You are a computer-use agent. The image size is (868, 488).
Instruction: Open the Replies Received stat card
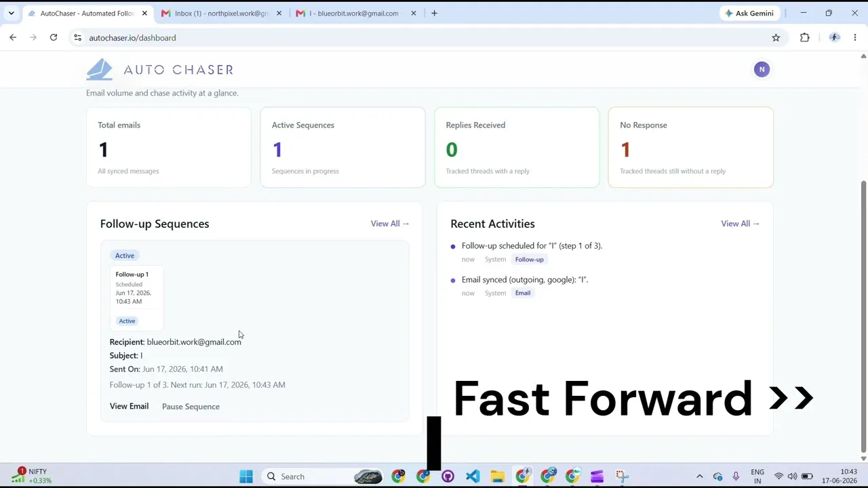[517, 147]
